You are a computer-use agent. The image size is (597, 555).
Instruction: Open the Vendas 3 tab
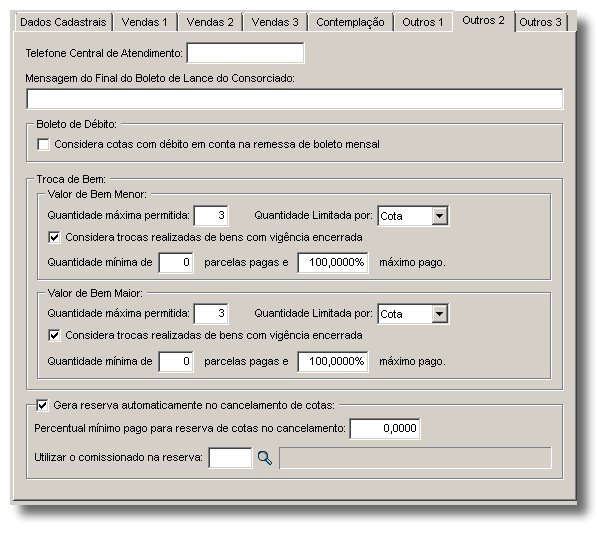pyautogui.click(x=275, y=22)
